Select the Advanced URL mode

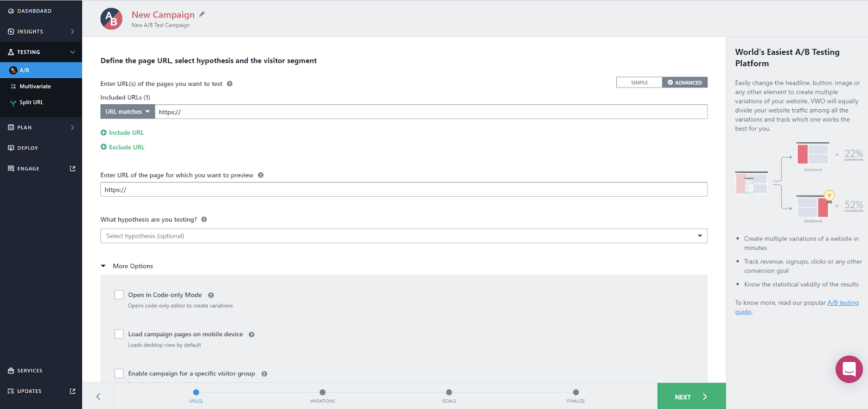click(685, 83)
